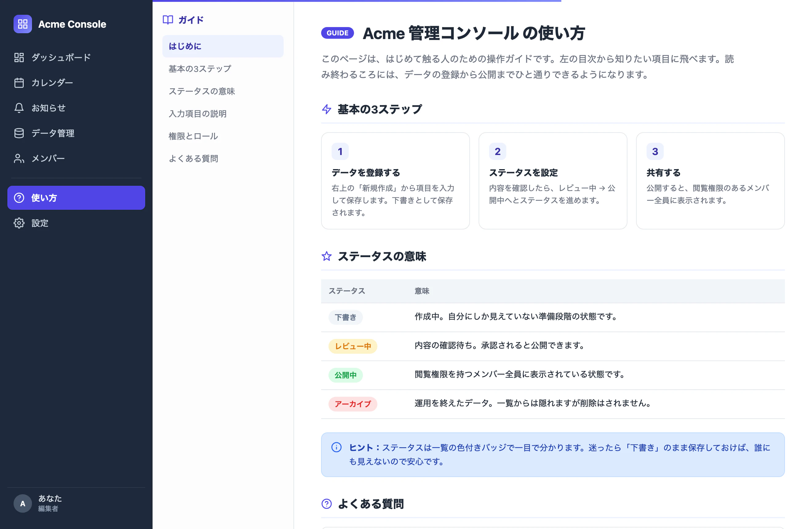Click the dashboard grid icon in sidebar

19,57
